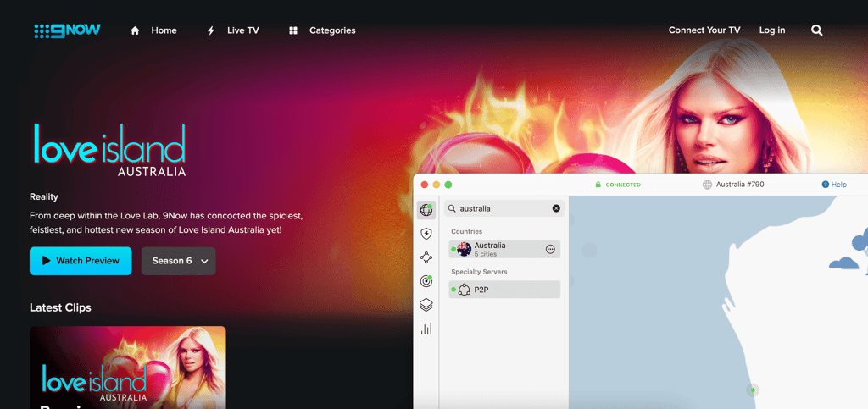Click the green server pin on the map

753,390
